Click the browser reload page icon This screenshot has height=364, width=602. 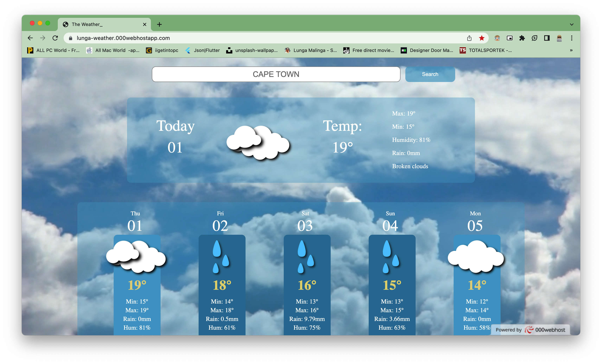click(x=55, y=38)
